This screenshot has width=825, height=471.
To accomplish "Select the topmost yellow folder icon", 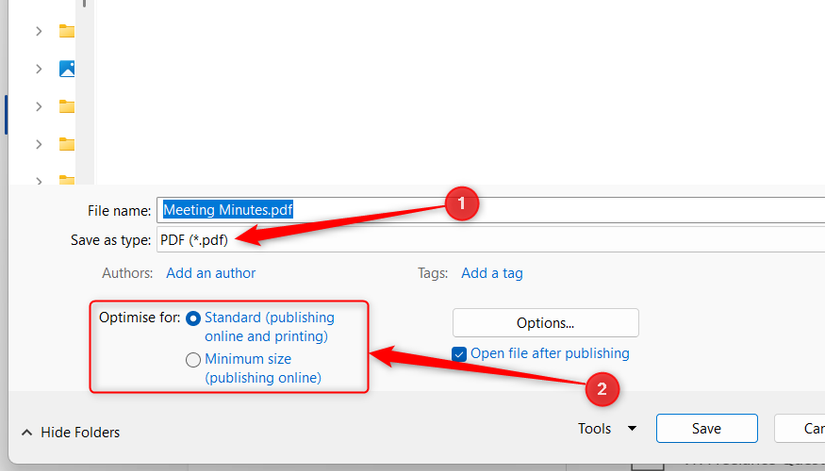I will [x=67, y=31].
